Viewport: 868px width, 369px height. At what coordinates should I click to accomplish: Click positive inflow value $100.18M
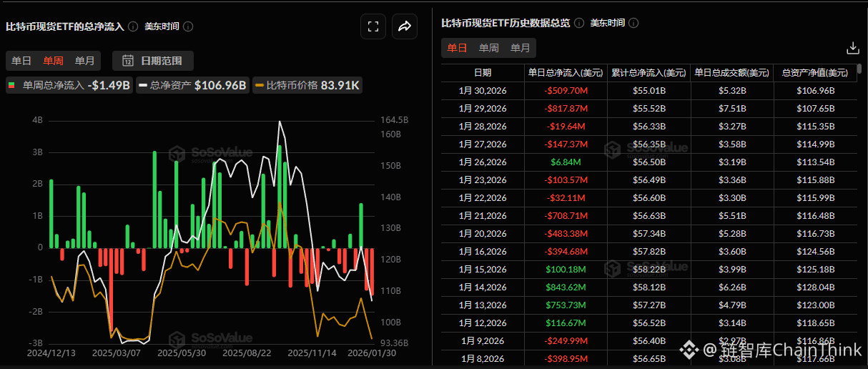pos(566,270)
